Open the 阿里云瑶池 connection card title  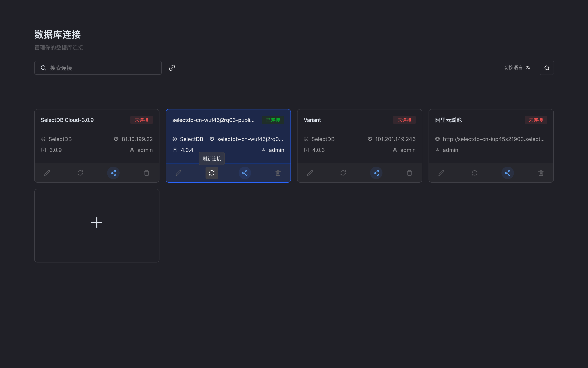(448, 120)
